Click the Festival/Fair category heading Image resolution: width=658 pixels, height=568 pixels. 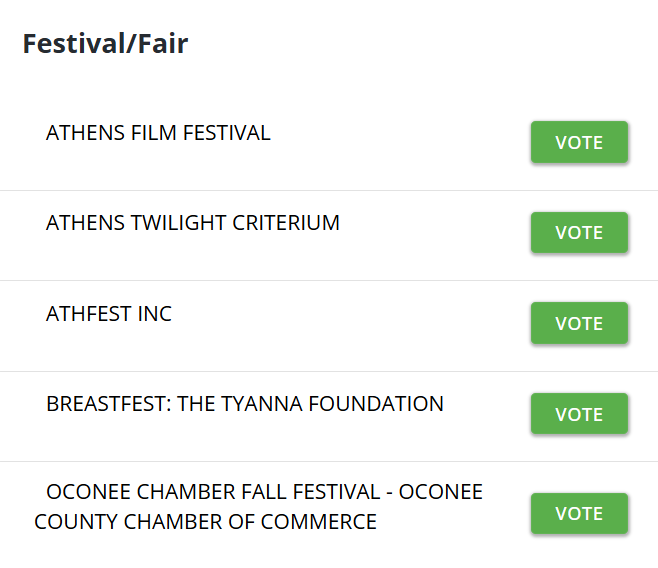click(x=105, y=44)
